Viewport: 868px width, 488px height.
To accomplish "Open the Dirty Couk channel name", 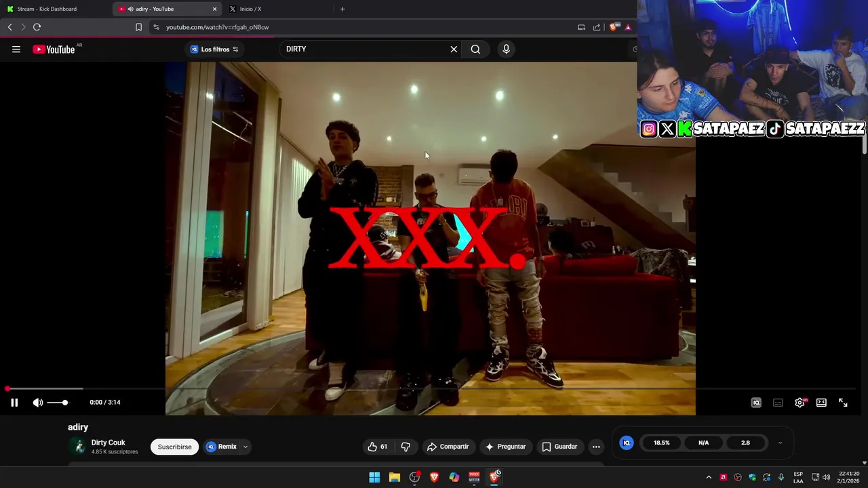I will click(x=108, y=443).
